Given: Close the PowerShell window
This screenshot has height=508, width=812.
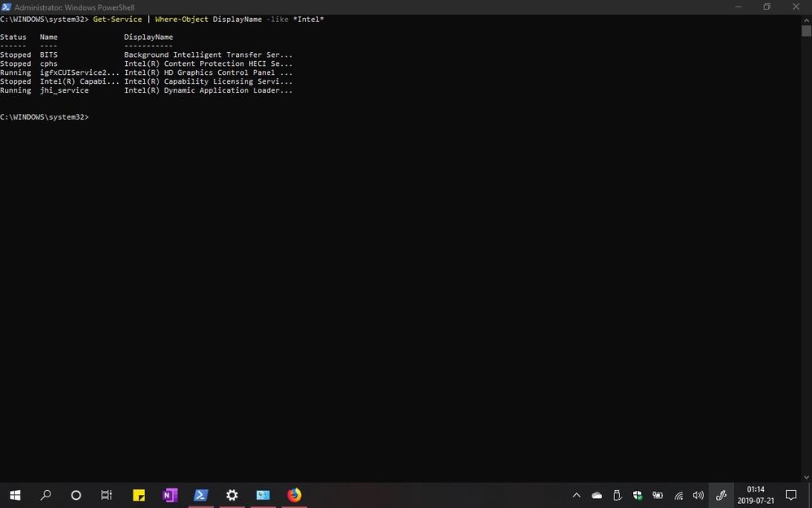Looking at the screenshot, I should tap(796, 7).
